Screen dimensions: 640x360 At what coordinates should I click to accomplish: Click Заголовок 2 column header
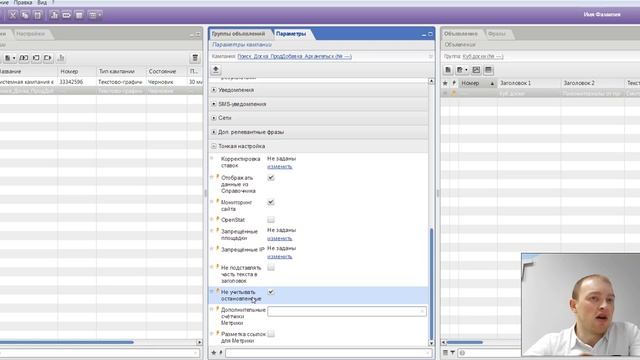[593, 83]
